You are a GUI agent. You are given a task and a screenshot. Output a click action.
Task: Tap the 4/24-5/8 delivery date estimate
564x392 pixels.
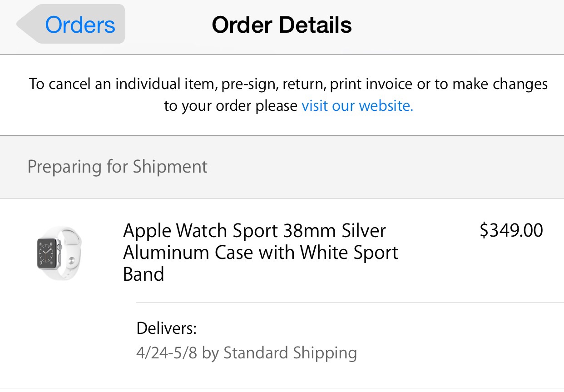click(x=167, y=353)
